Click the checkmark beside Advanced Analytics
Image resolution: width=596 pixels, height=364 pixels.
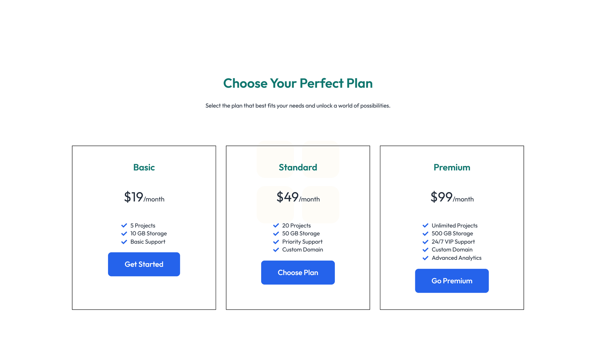pyautogui.click(x=425, y=258)
